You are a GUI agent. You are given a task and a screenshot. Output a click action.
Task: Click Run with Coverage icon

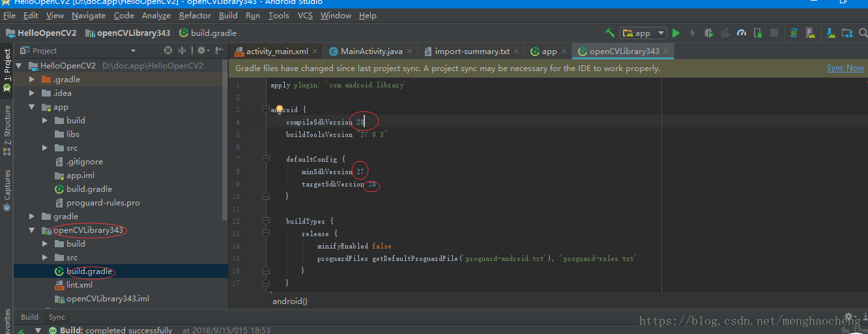(725, 33)
